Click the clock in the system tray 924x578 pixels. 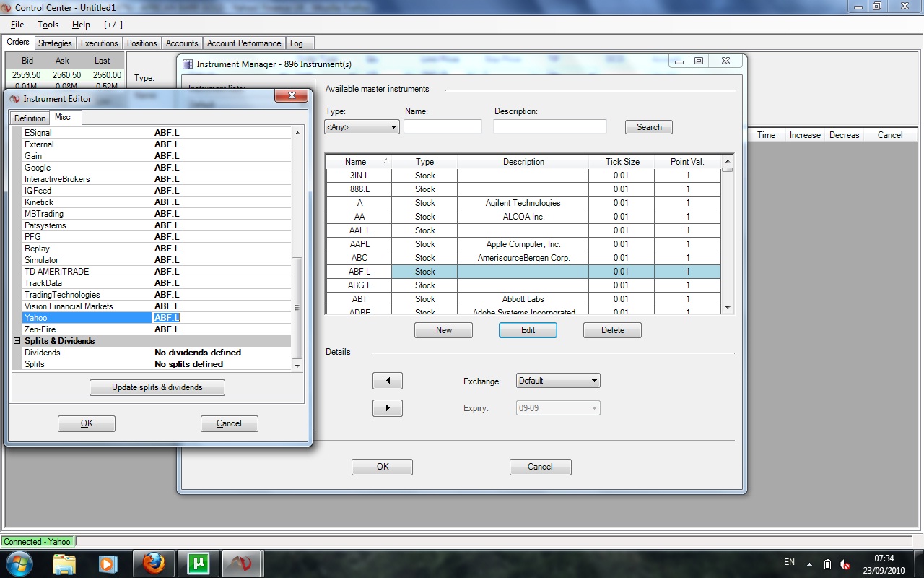click(x=884, y=564)
